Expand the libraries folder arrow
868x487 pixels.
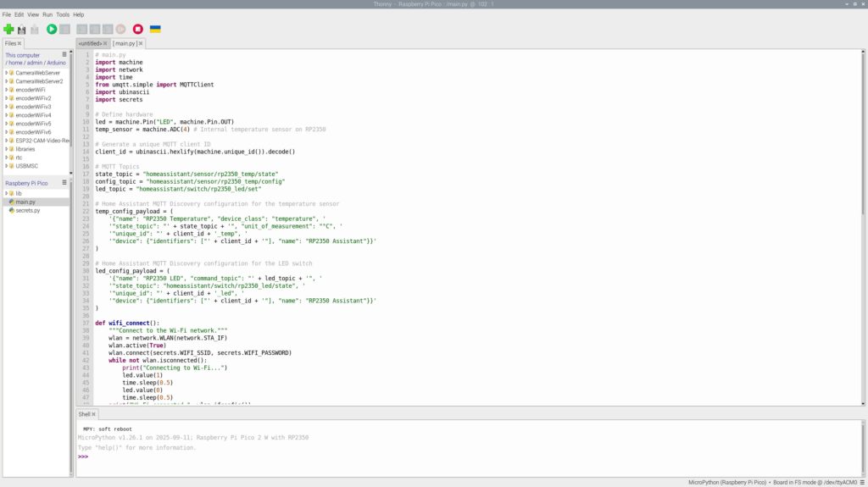[6, 149]
